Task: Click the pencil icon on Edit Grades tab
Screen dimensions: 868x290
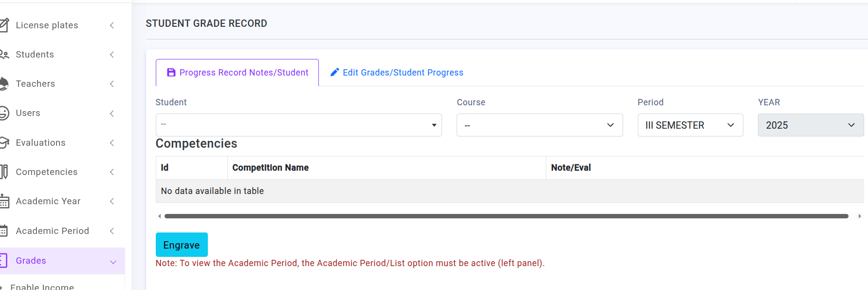Action: point(334,73)
